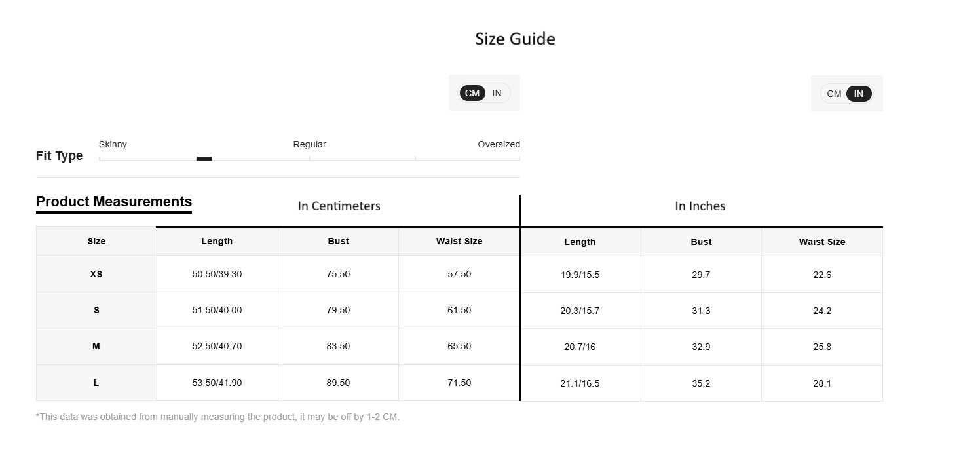Select the S size row header
This screenshot has width=980, height=460.
pos(96,310)
